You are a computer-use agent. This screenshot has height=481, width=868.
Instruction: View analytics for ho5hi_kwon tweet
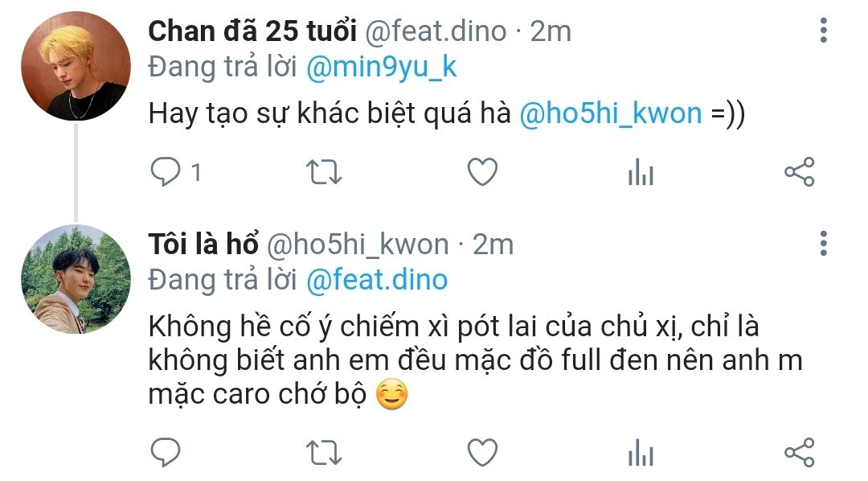point(641,453)
